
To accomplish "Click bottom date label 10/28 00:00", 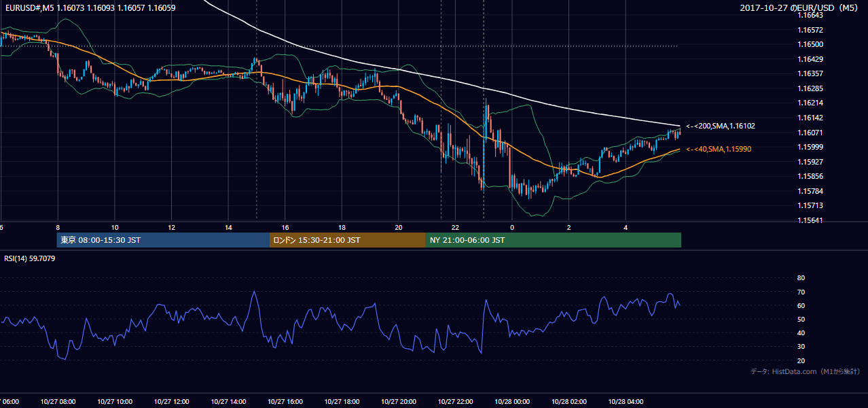I will 512,402.
